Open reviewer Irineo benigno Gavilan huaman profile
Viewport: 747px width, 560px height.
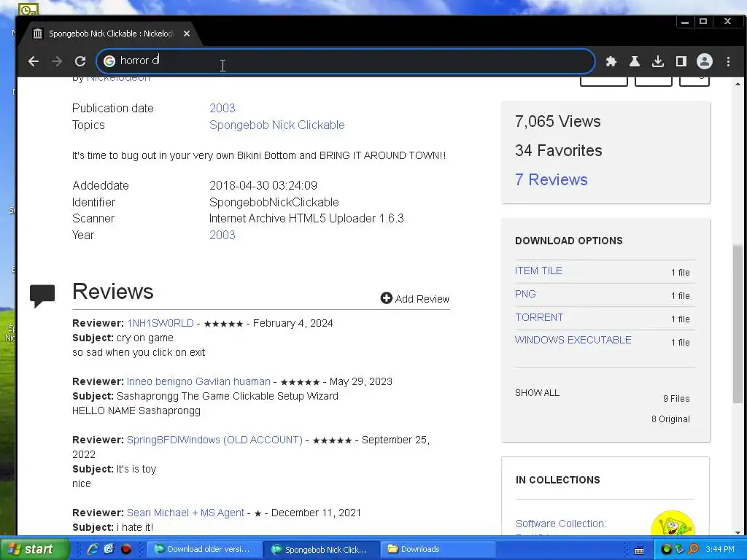pyautogui.click(x=198, y=381)
